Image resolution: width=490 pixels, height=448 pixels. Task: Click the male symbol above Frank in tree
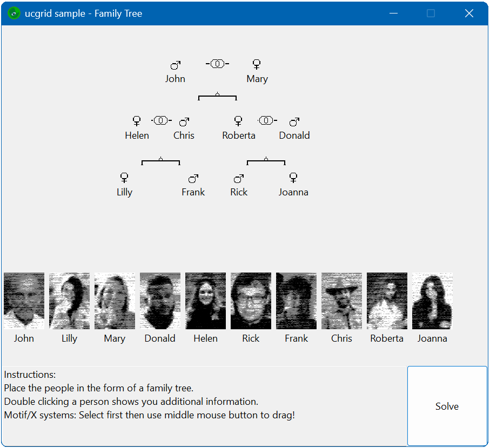[x=193, y=178]
